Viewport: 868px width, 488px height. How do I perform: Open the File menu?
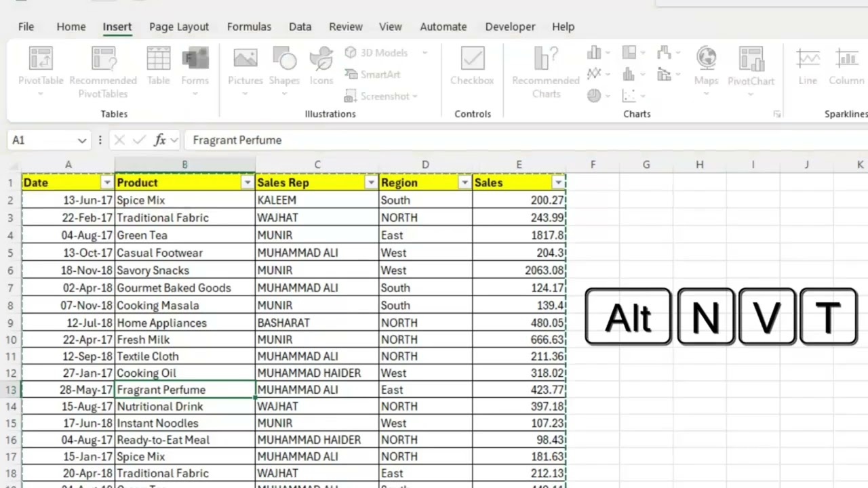point(26,27)
